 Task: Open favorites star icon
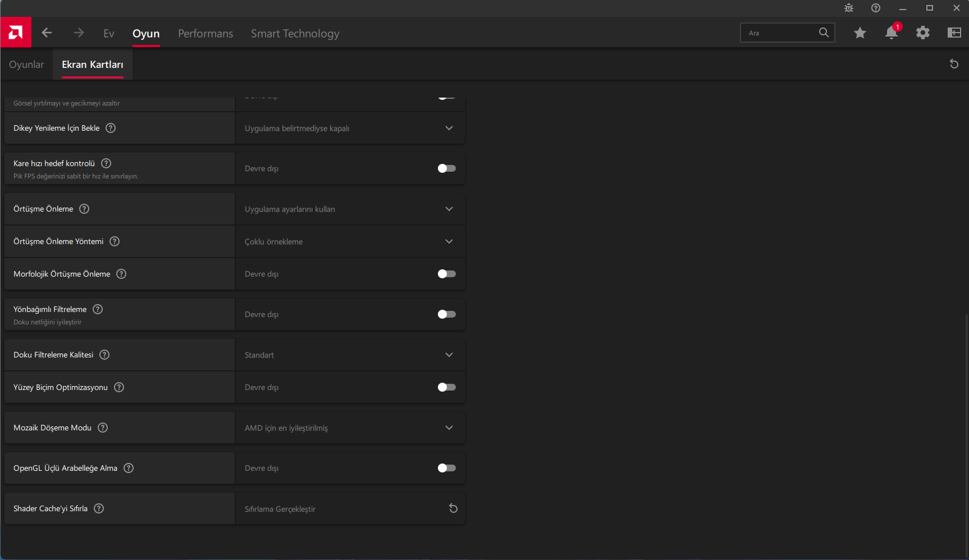point(860,33)
